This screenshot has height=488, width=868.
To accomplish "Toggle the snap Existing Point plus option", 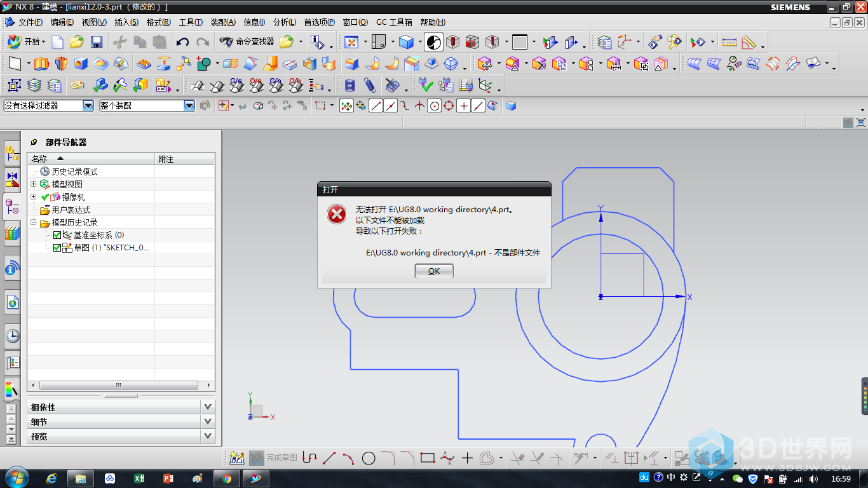I will point(464,106).
